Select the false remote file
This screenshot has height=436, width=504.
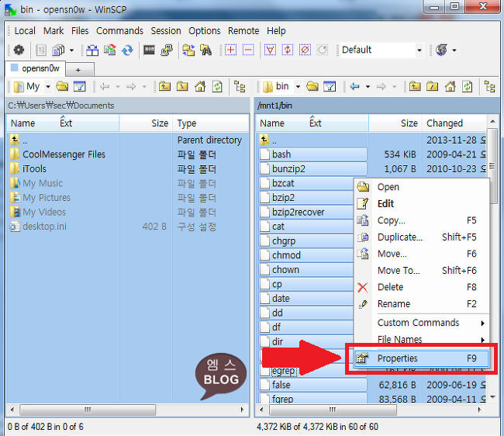click(312, 385)
